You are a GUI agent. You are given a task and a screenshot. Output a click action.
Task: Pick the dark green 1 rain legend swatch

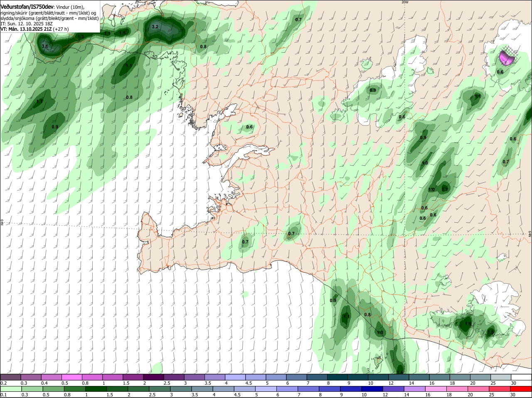tap(95, 389)
